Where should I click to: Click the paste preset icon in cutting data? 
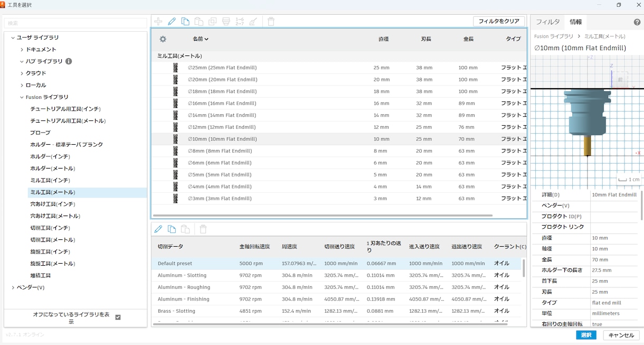pos(185,229)
